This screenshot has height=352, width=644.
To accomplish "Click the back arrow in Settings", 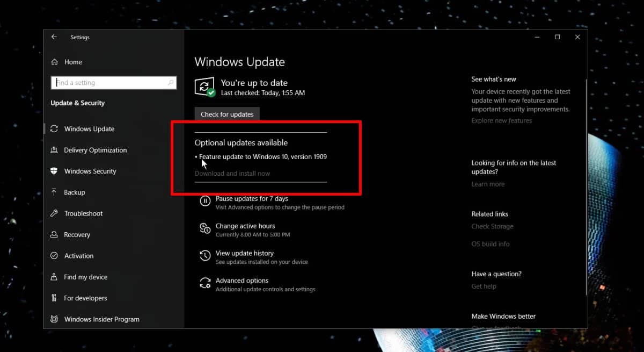I will tap(54, 37).
